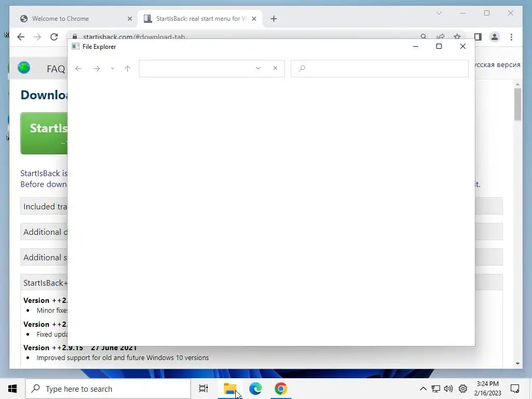Open Windows Start menu

pos(12,389)
